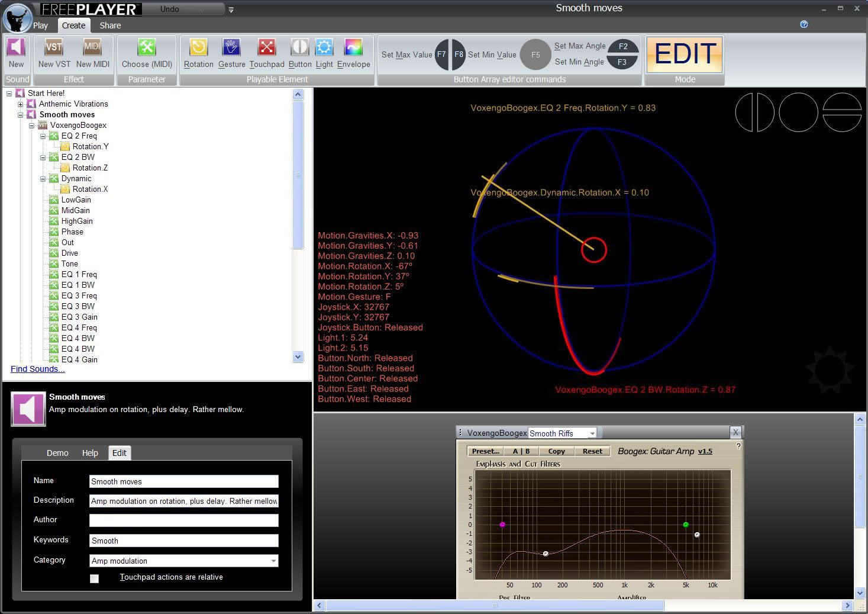Viewport: 868px width, 614px height.
Task: Click the Description input field
Action: [183, 501]
